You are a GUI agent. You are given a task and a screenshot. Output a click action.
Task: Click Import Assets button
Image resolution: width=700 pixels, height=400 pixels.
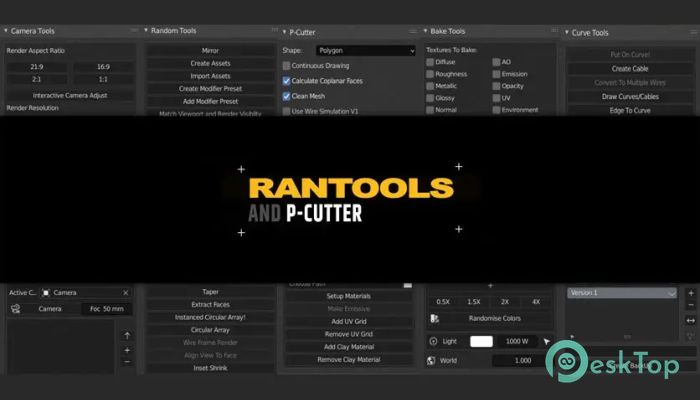tap(210, 76)
